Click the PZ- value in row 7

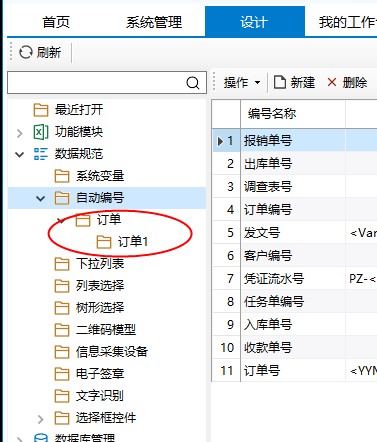click(x=363, y=279)
